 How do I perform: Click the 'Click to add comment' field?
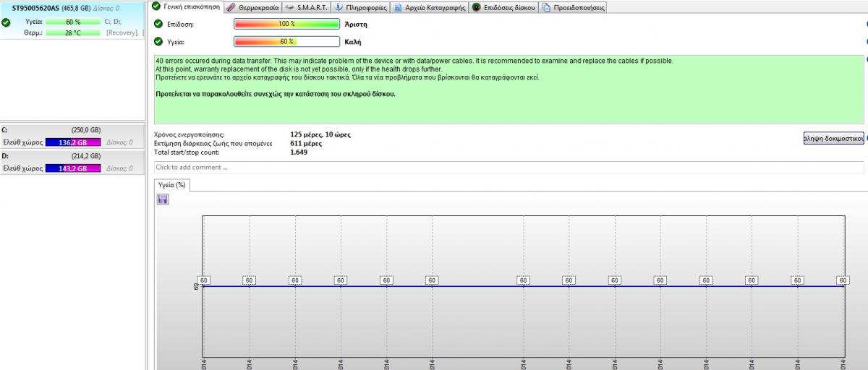pyautogui.click(x=509, y=168)
